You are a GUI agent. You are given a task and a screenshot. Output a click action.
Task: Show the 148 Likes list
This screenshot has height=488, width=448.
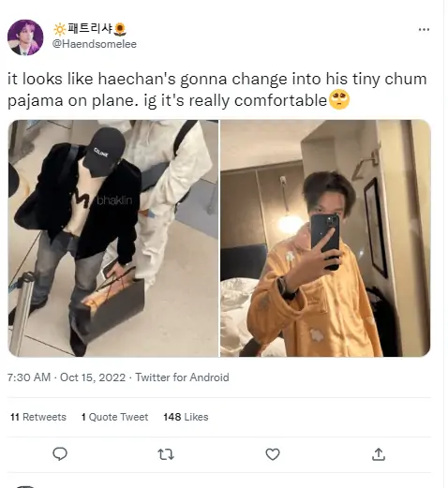[x=186, y=417]
